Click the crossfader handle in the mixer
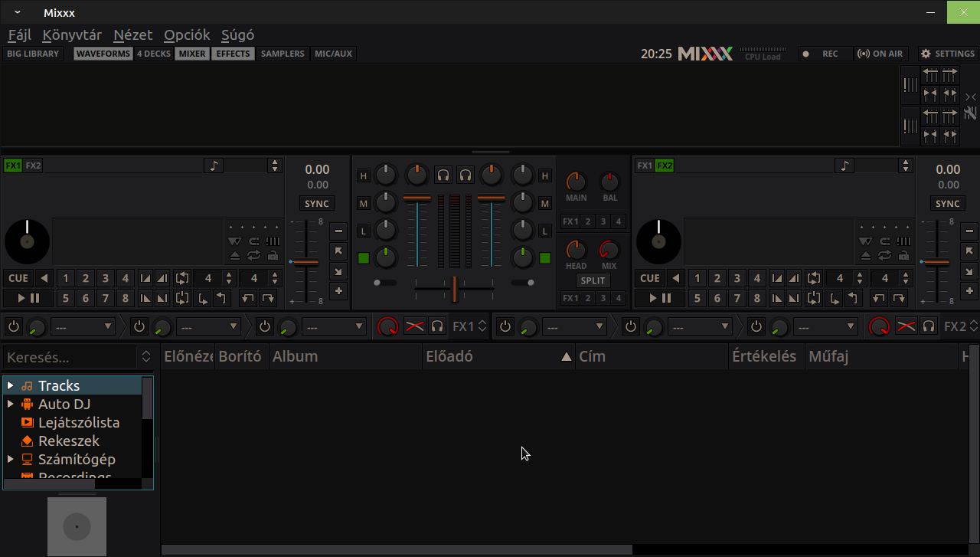The image size is (980, 557). [x=453, y=289]
